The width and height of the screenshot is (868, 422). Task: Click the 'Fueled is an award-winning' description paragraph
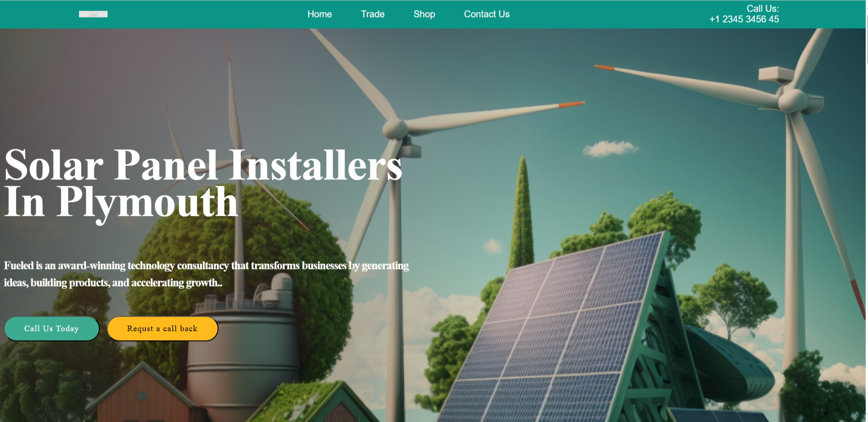206,274
